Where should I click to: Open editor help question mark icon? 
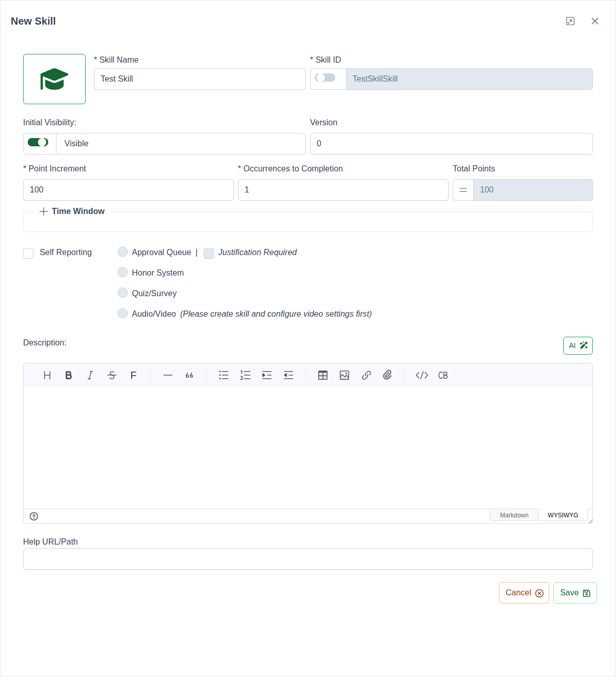(34, 516)
